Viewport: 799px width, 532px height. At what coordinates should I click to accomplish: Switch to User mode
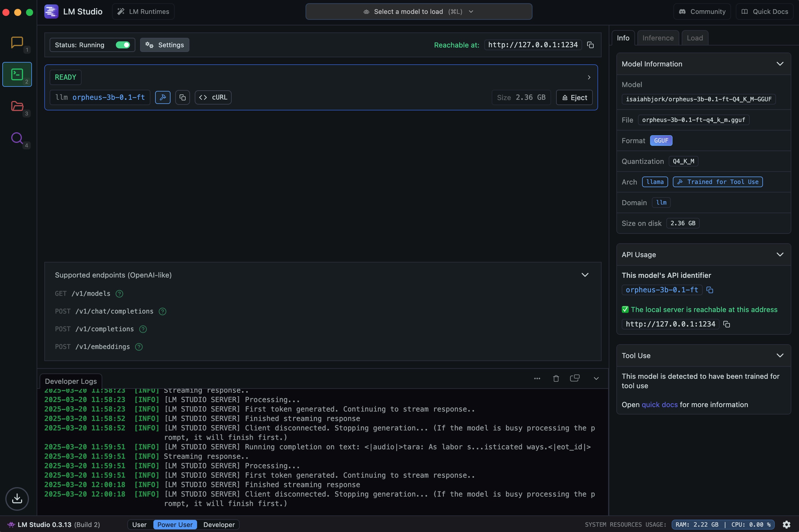139,525
